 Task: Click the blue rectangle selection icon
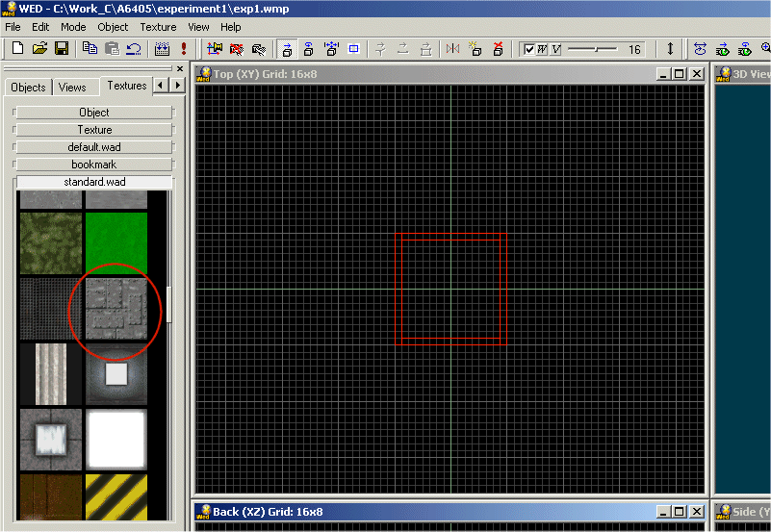(x=353, y=49)
